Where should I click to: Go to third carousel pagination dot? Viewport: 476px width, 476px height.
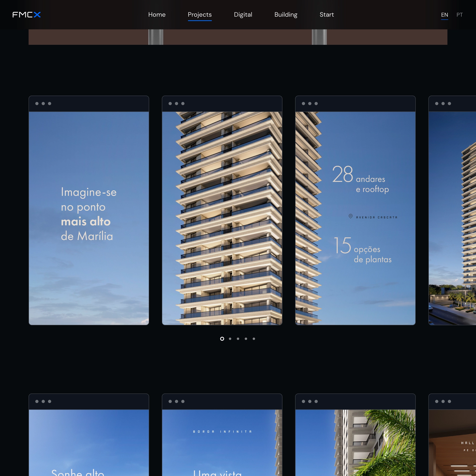tap(238, 339)
